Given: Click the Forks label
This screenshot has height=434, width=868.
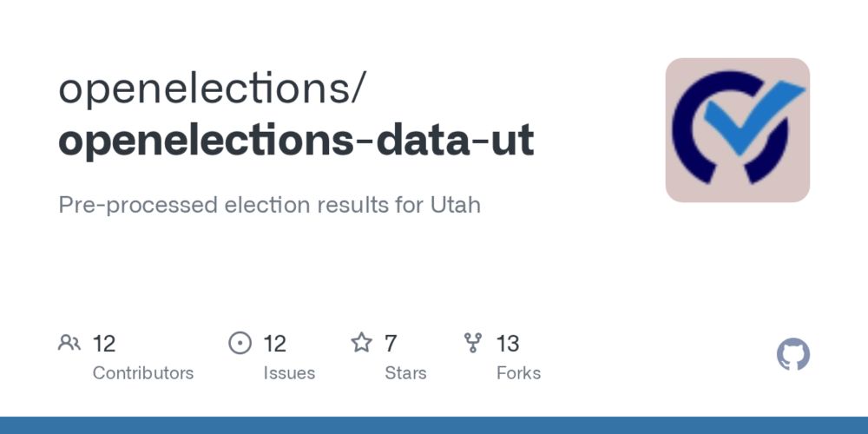Looking at the screenshot, I should coord(519,373).
